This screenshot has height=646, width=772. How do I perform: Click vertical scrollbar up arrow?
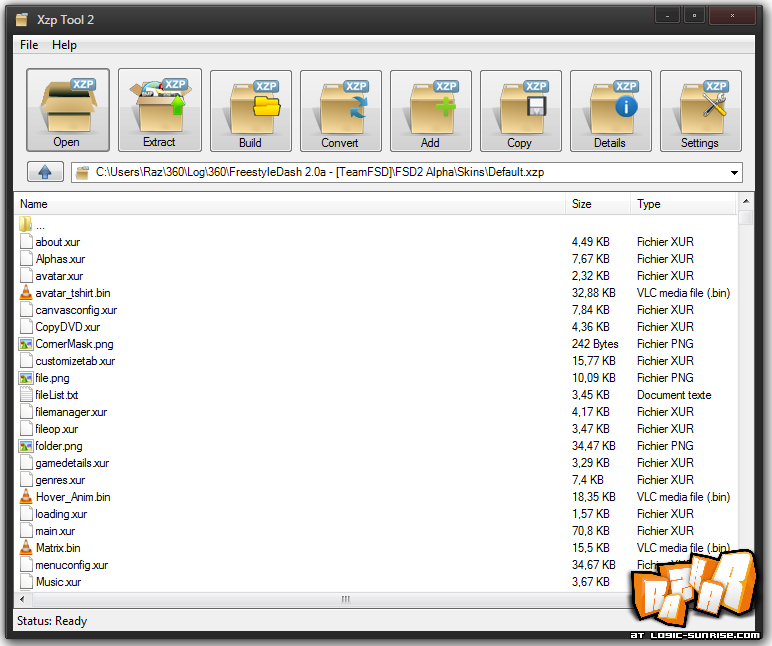coord(746,201)
